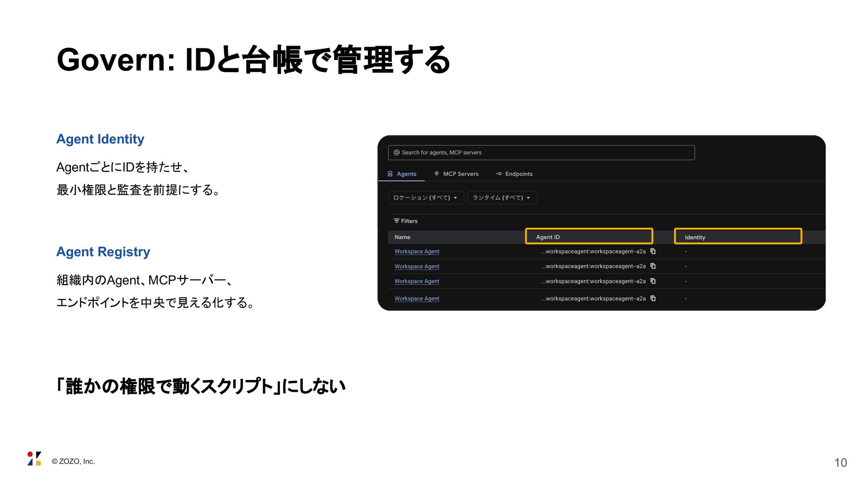This screenshot has height=488, width=868.
Task: Select the Agents tab
Action: [402, 174]
